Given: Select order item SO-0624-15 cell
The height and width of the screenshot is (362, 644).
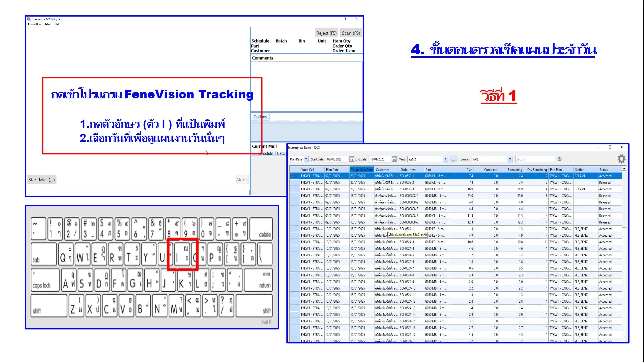Looking at the screenshot, I should [412, 321].
